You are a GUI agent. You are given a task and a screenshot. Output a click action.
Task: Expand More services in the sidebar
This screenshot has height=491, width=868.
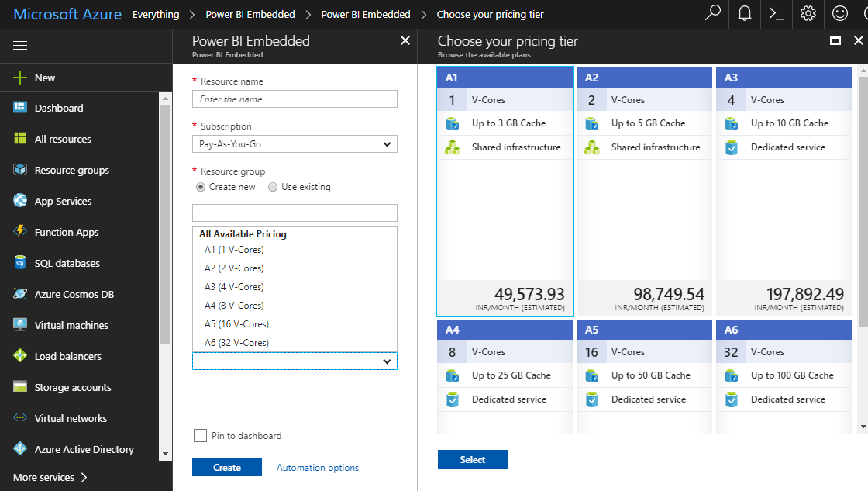click(x=50, y=477)
